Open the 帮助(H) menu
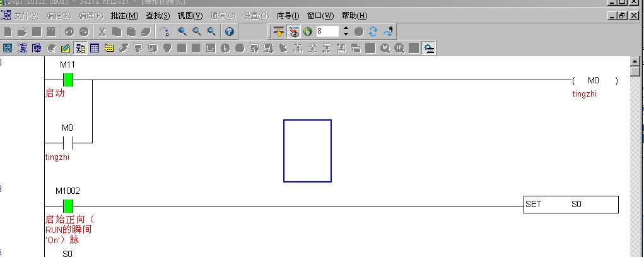Image resolution: width=644 pixels, height=257 pixels. coord(354,15)
